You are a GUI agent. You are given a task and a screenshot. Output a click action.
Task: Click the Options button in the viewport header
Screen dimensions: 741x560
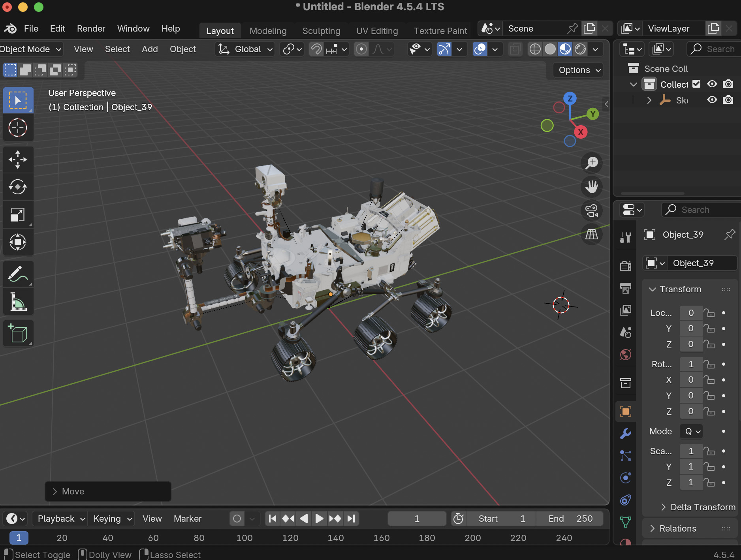click(x=577, y=70)
